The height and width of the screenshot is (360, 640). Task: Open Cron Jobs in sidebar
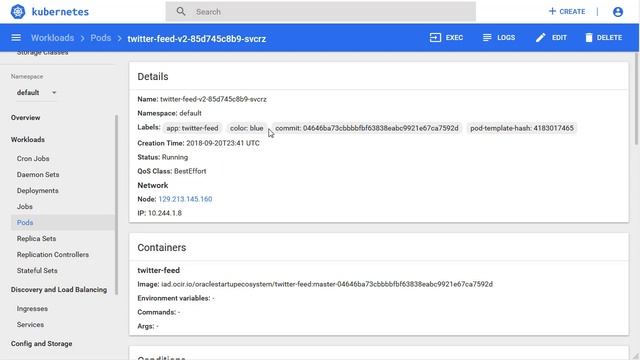tap(33, 158)
